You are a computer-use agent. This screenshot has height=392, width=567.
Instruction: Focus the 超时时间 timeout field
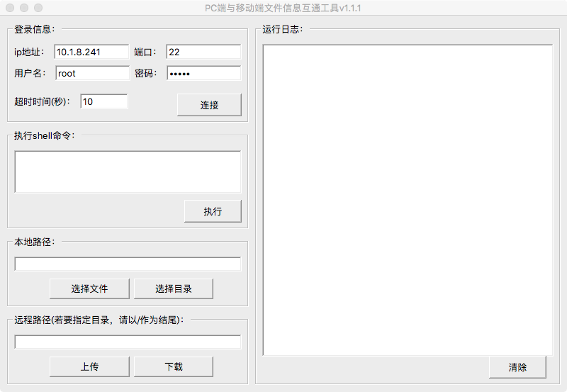point(104,101)
